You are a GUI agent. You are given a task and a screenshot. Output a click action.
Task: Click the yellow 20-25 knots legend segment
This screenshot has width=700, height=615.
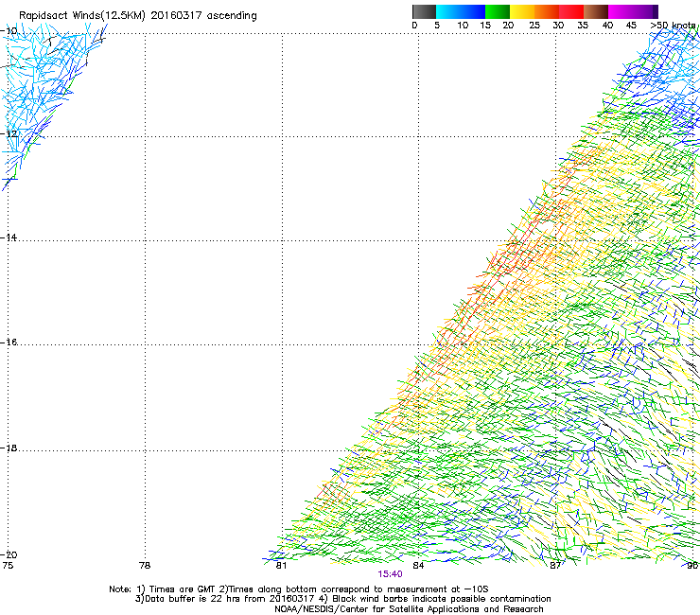522,11
